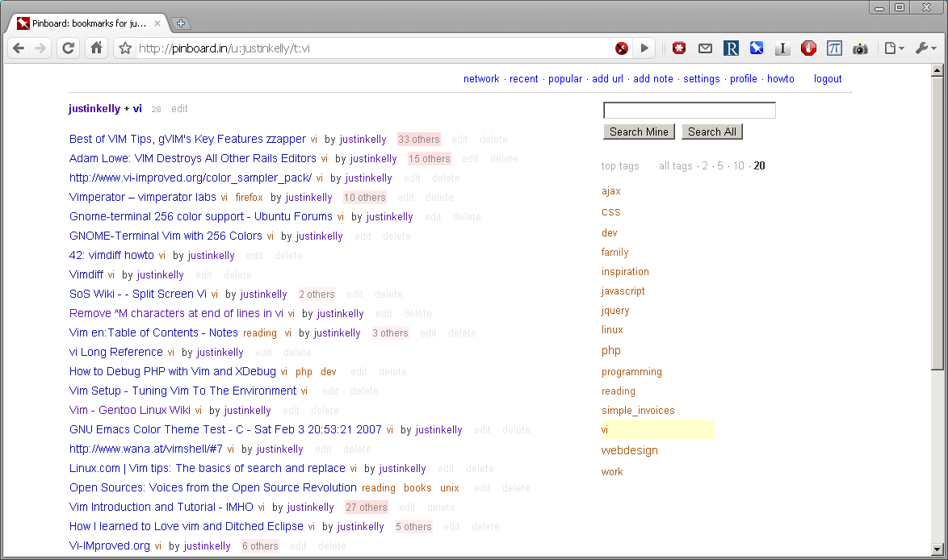
Task: Open Best of VIM Tips bookmark
Action: (187, 139)
